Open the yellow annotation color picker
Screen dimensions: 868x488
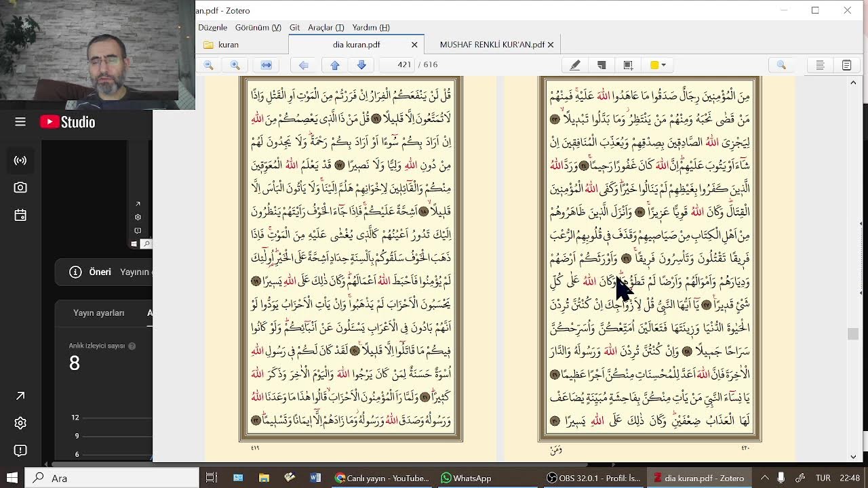[x=658, y=65]
